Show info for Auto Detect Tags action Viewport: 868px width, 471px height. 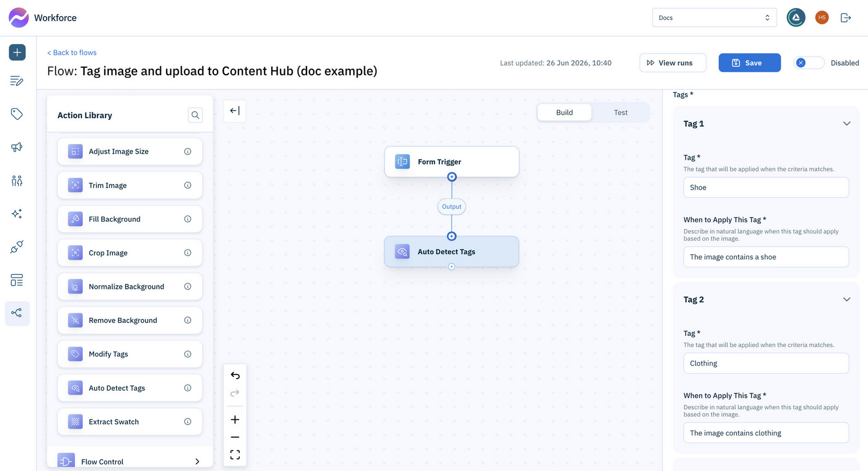[x=188, y=388]
